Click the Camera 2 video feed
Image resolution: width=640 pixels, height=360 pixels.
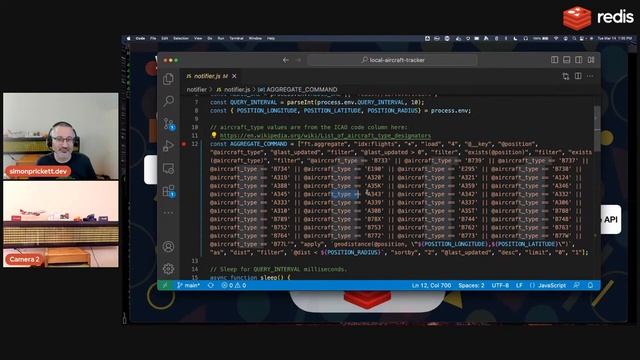61,224
